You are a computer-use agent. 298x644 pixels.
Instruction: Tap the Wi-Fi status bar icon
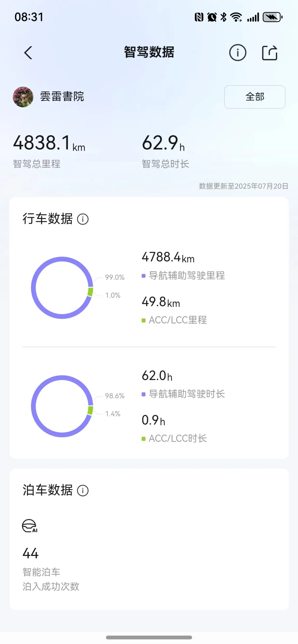pos(236,17)
